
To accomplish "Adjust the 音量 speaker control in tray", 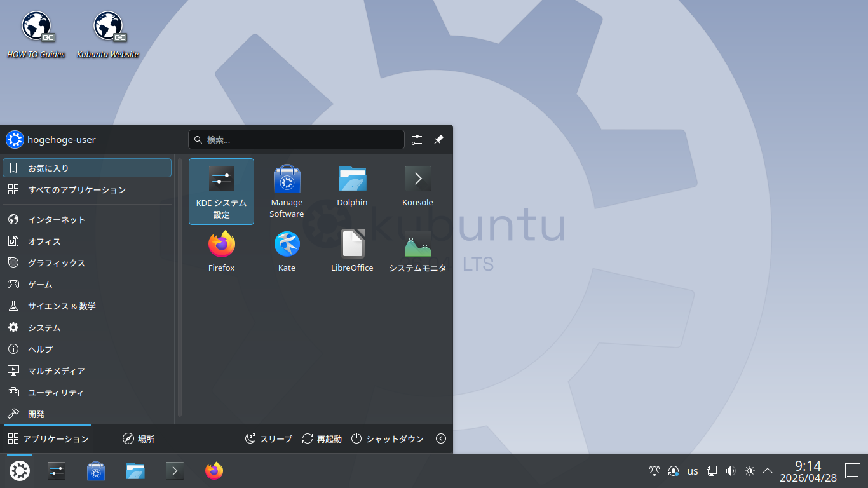I will pos(730,471).
